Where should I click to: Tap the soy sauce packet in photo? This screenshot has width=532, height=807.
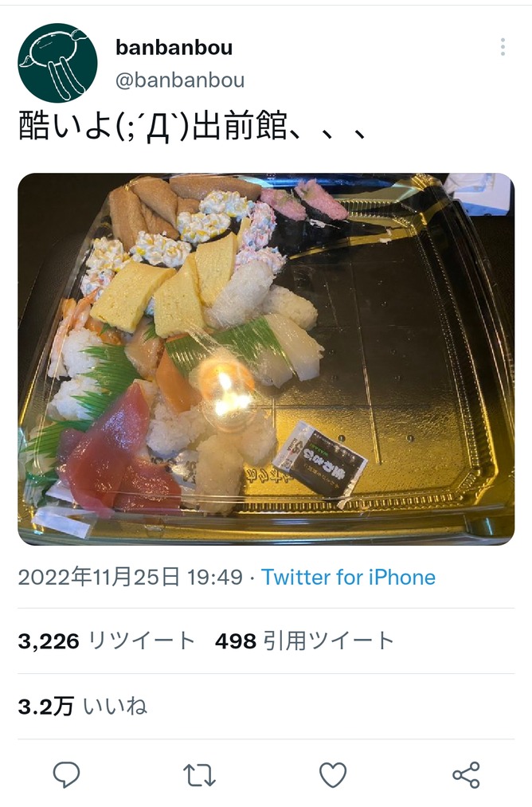coord(320,459)
